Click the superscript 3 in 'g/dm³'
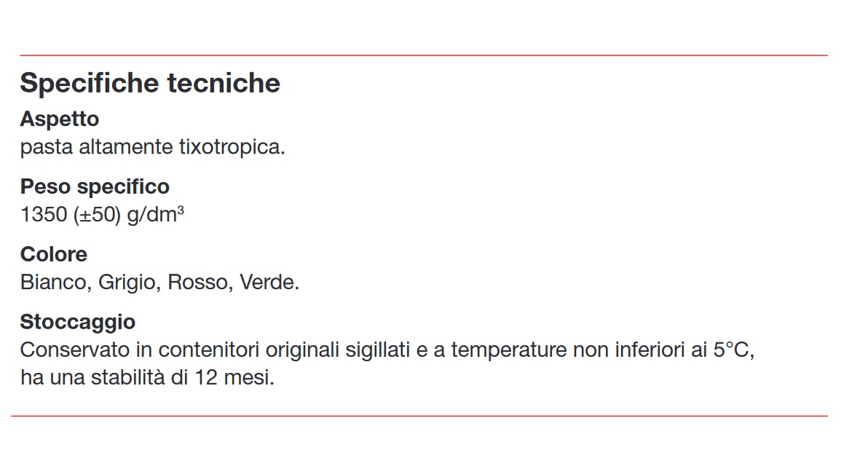The image size is (868, 469). [181, 209]
